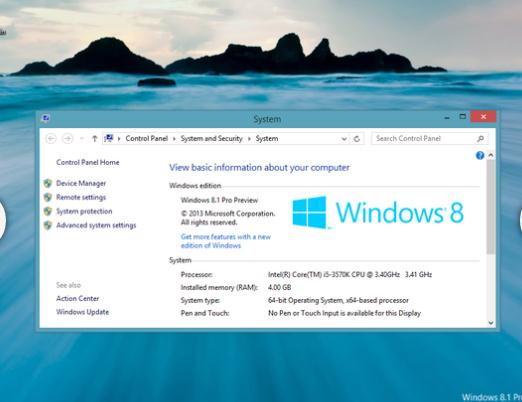The height and width of the screenshot is (402, 522).
Task: Click the scroll down arrow of the scrollbar
Action: (x=491, y=322)
